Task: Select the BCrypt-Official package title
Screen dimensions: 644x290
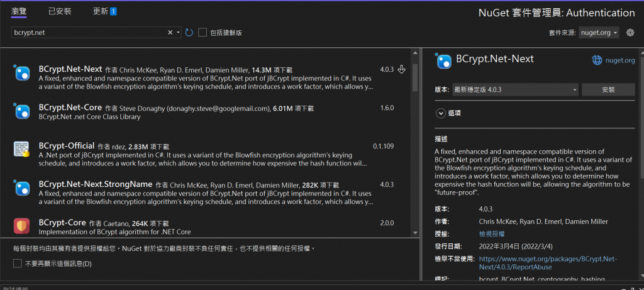Action: (x=67, y=145)
